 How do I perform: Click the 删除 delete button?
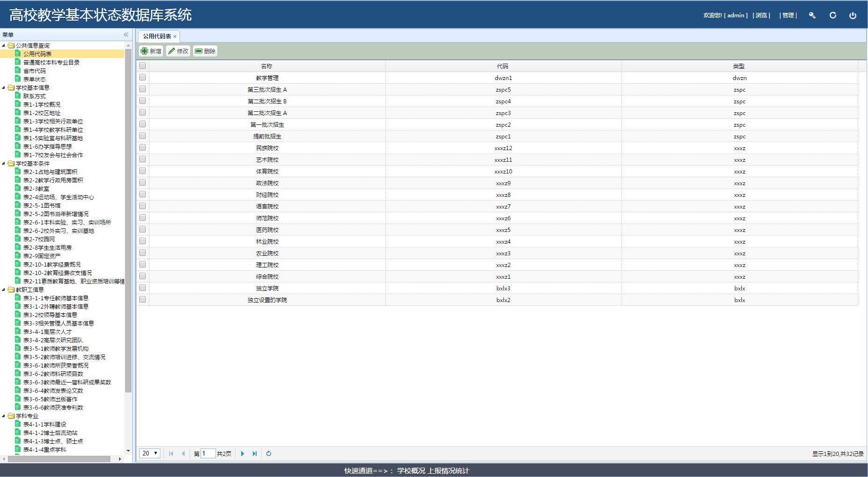(205, 51)
